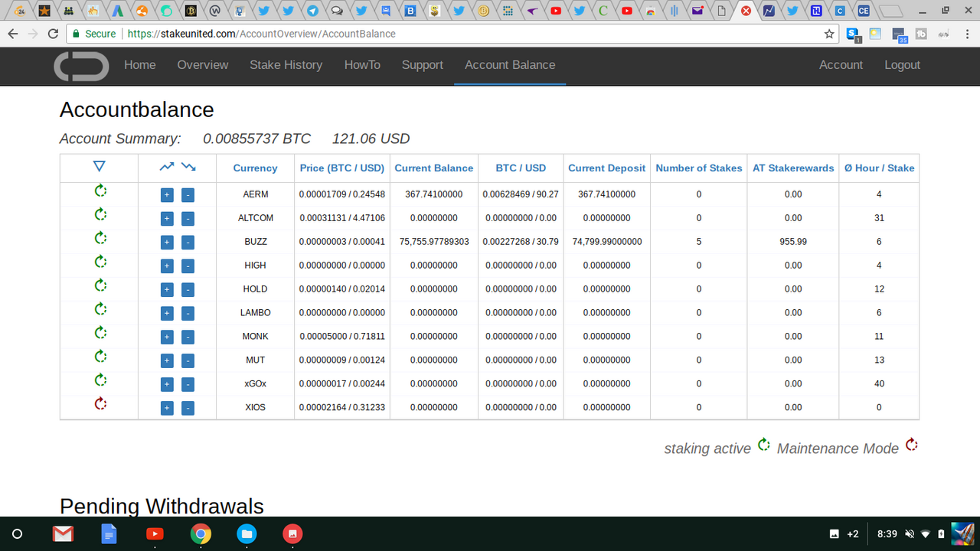Click the plus button for HOLD

click(x=167, y=290)
